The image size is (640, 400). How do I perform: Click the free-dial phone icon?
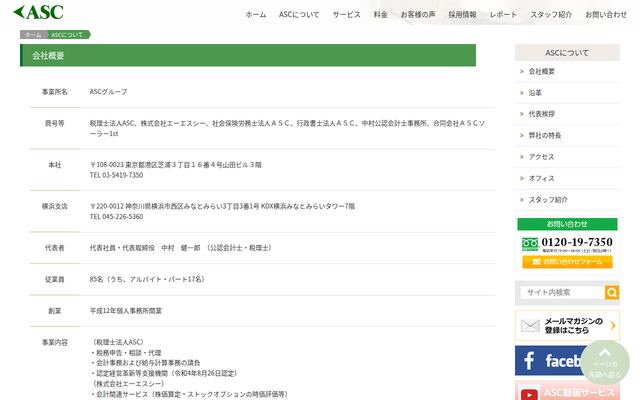click(x=530, y=244)
